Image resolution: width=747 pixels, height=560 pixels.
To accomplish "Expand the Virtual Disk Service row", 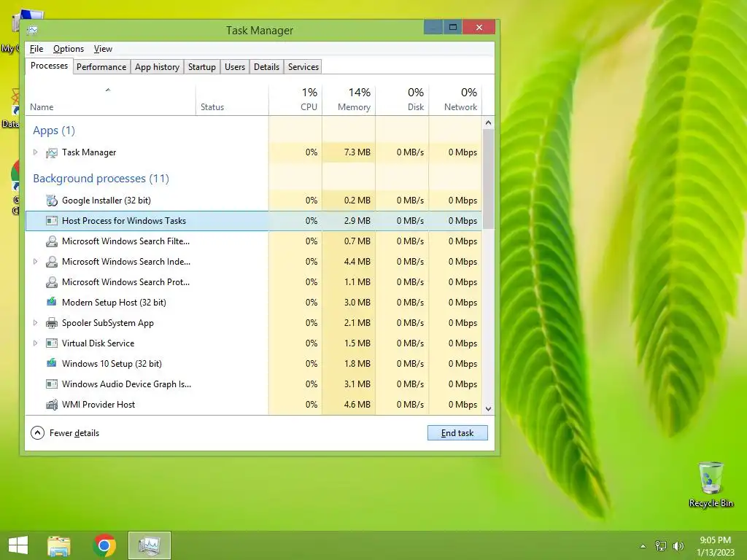I will coord(35,343).
